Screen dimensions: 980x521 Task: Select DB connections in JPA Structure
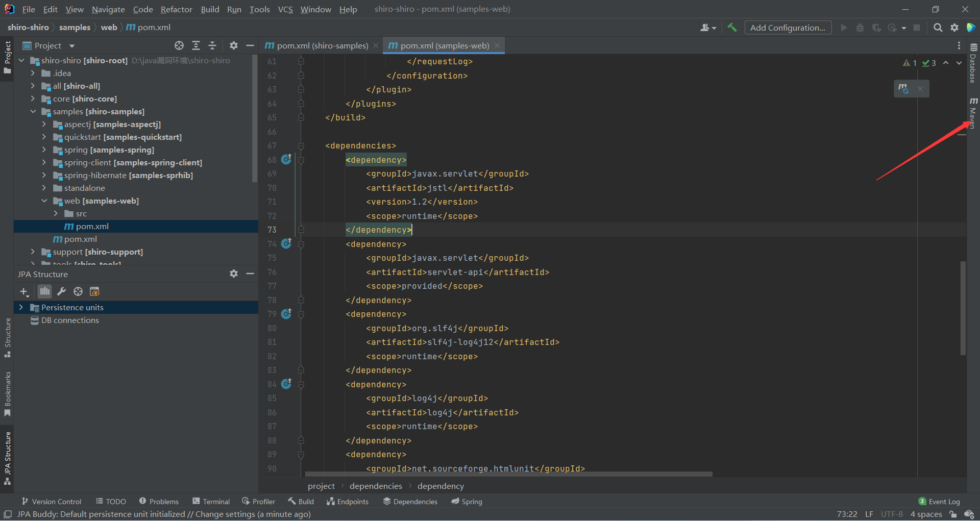(x=70, y=320)
